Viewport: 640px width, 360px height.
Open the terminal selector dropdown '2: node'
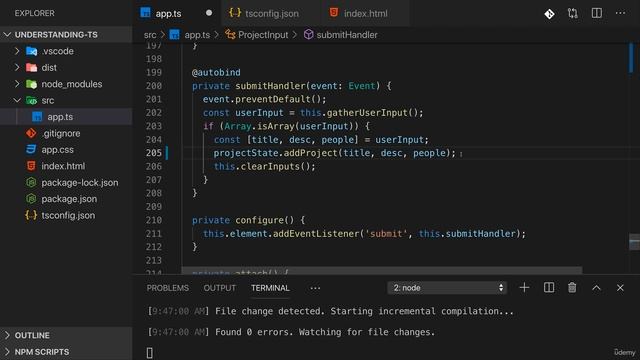click(447, 288)
